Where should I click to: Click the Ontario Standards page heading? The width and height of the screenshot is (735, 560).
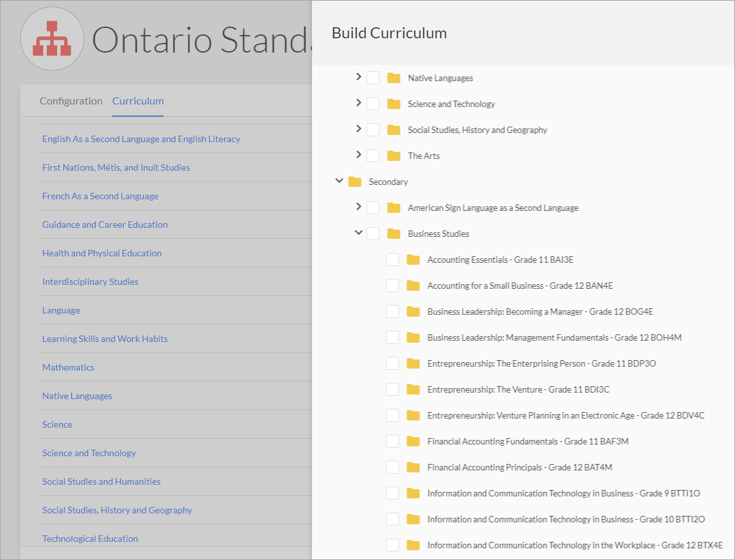202,40
